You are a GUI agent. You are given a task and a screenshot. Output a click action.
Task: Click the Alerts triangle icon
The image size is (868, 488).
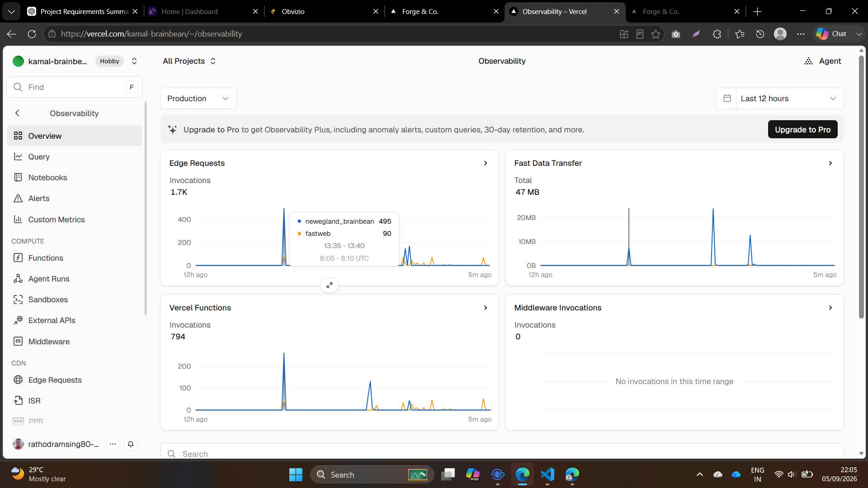[18, 198]
